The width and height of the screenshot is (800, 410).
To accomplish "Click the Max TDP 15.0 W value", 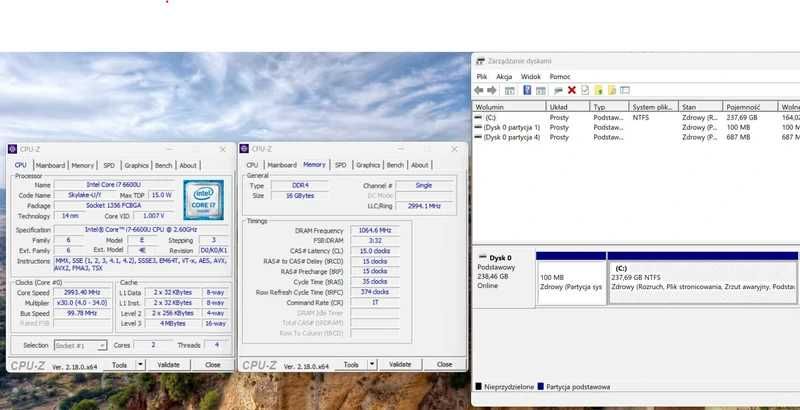I will (x=161, y=195).
